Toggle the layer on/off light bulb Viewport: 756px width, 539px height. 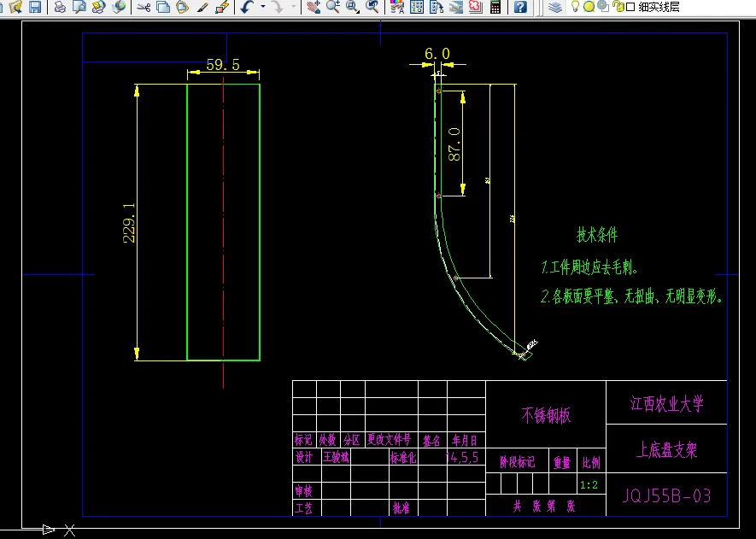click(575, 6)
